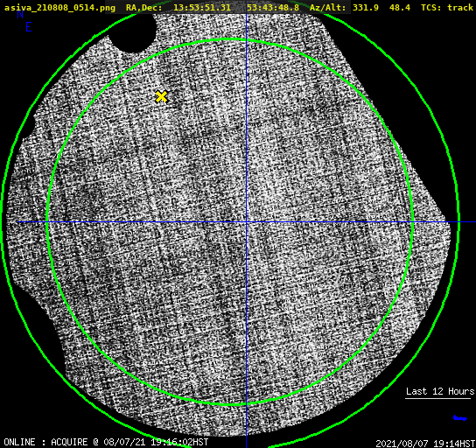The width and height of the screenshot is (476, 448).
Task: Select the asiva_210808_0514.png filename text
Action: [x=59, y=7]
